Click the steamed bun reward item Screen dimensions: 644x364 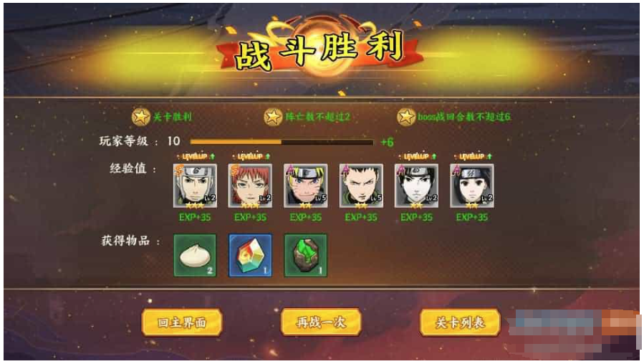(x=195, y=255)
